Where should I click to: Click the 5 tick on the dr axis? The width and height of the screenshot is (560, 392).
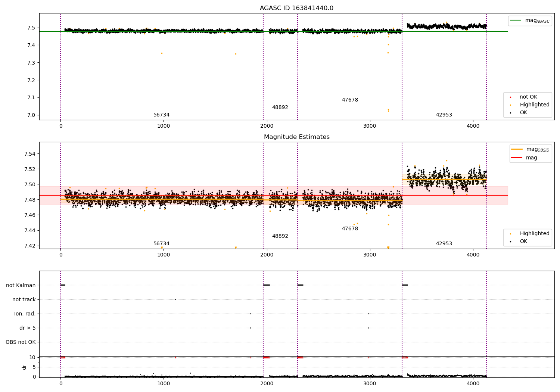[x=34, y=367]
